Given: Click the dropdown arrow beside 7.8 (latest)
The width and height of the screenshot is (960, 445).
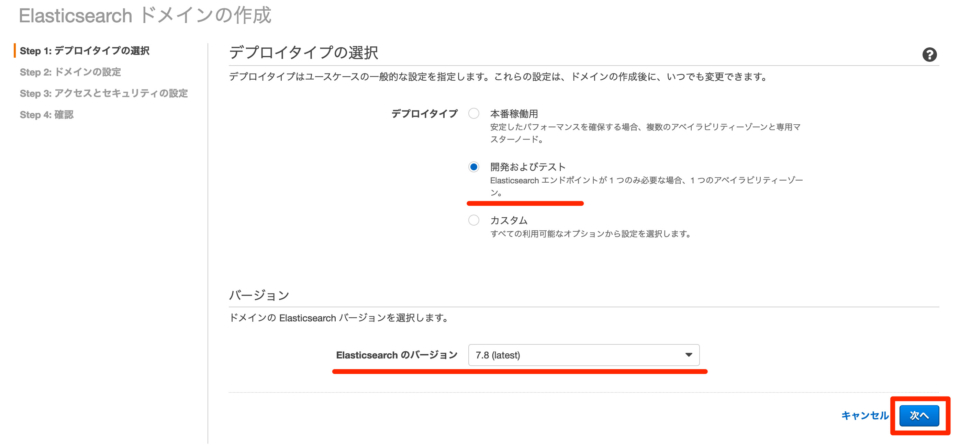Looking at the screenshot, I should click(688, 355).
